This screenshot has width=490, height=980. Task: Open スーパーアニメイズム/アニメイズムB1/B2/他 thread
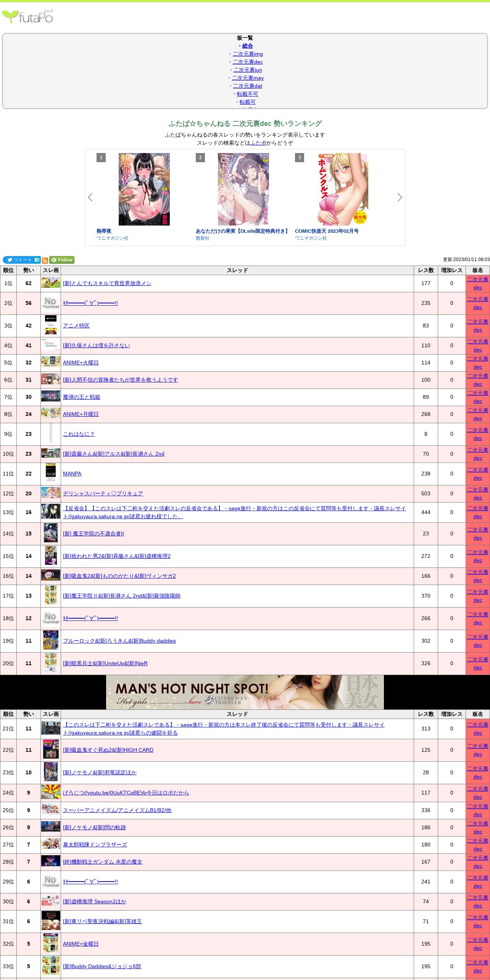click(x=117, y=810)
